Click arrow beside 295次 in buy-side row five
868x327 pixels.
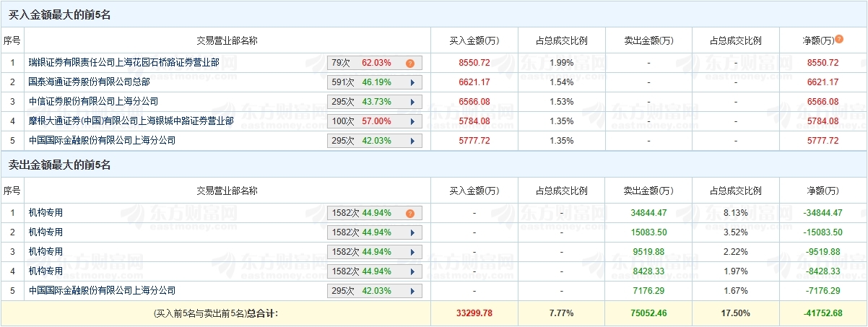[412, 141]
